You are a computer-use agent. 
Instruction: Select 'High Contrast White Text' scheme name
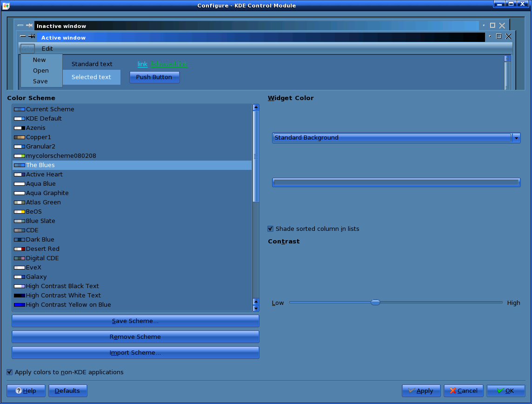pyautogui.click(x=63, y=296)
